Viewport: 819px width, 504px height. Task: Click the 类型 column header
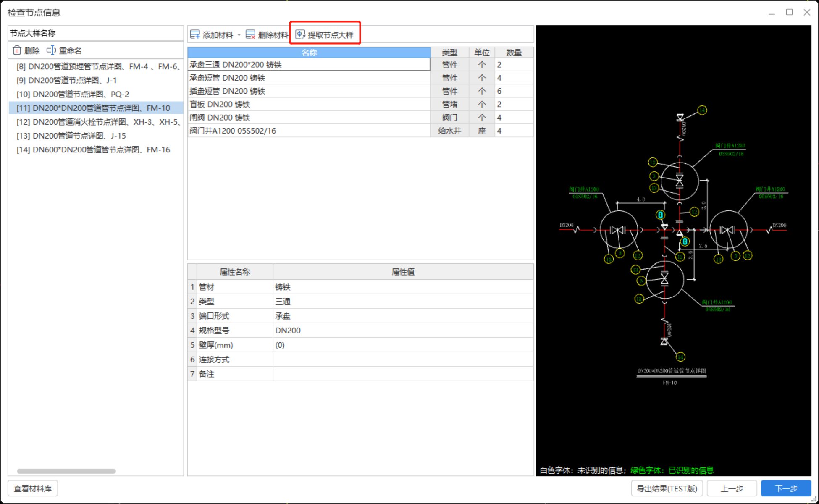coord(449,52)
